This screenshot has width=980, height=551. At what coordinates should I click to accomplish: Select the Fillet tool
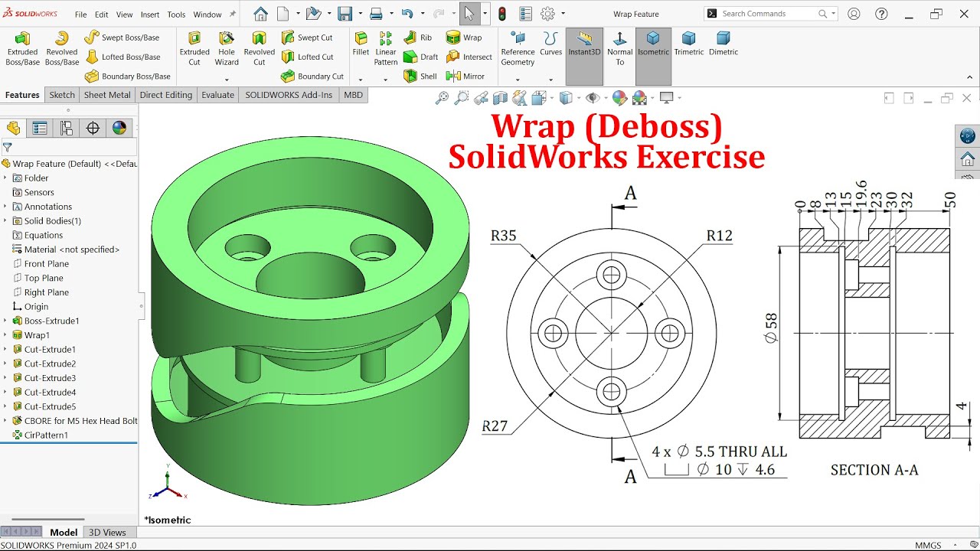tap(361, 44)
